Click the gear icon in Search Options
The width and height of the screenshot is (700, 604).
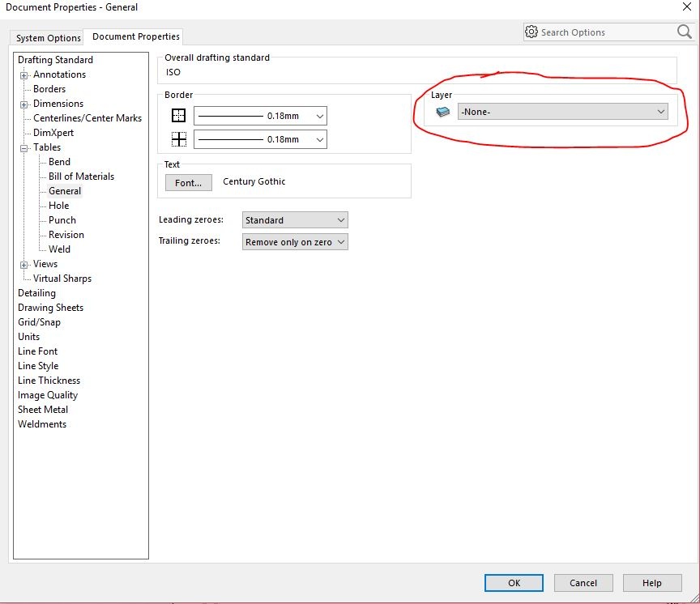tap(531, 32)
